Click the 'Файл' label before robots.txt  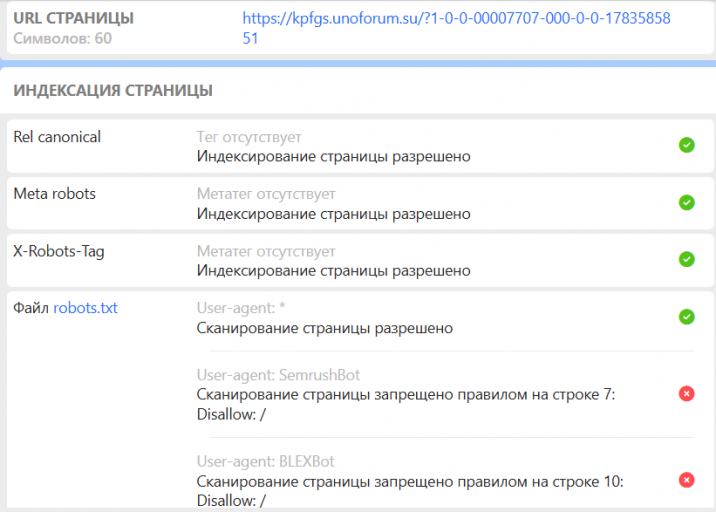[x=31, y=308]
